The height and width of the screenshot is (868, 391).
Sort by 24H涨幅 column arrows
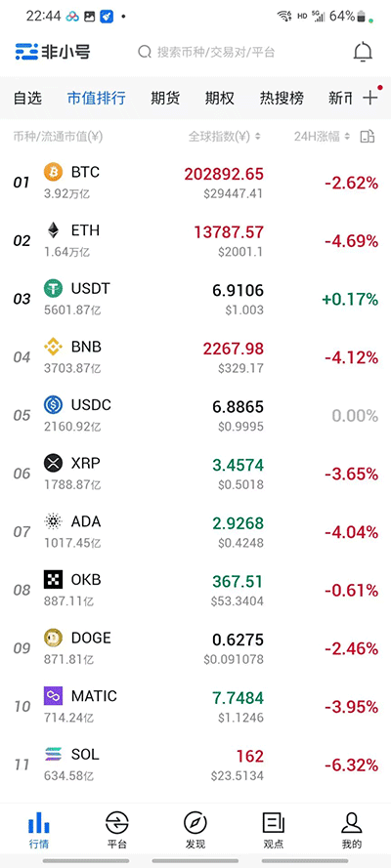(x=347, y=136)
